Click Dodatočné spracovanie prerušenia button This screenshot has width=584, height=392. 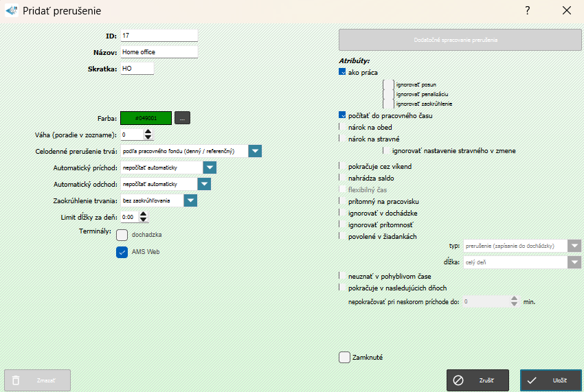460,40
